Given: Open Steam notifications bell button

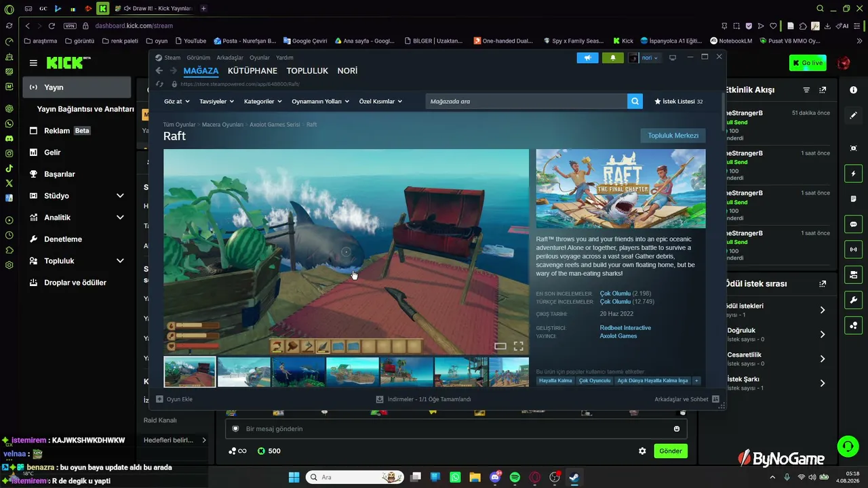Looking at the screenshot, I should coord(613,58).
